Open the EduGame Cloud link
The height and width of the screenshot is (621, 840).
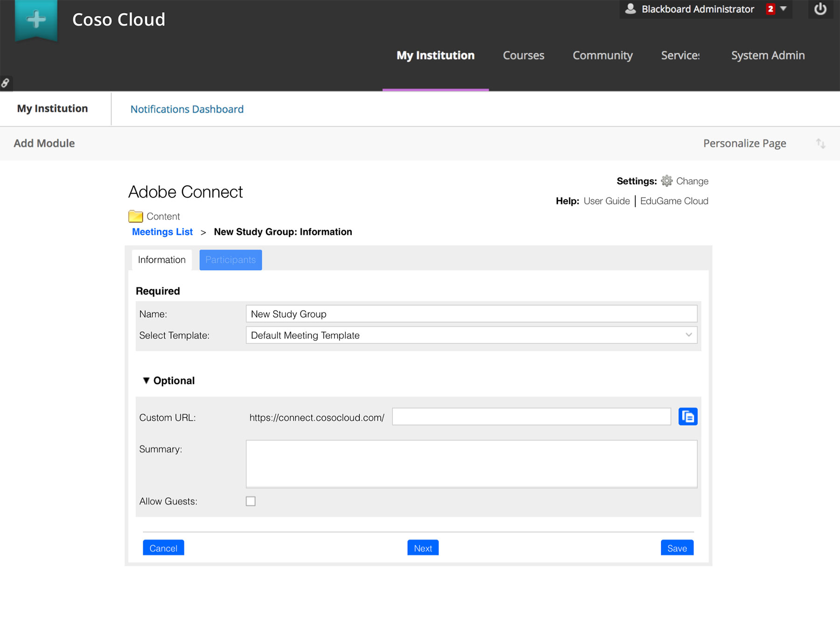(x=674, y=201)
